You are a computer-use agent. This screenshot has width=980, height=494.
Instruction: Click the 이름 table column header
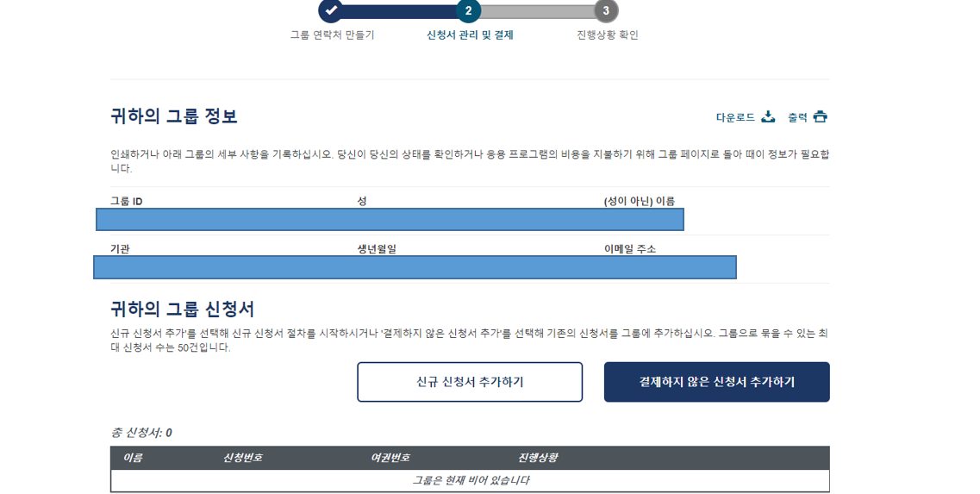[133, 458]
